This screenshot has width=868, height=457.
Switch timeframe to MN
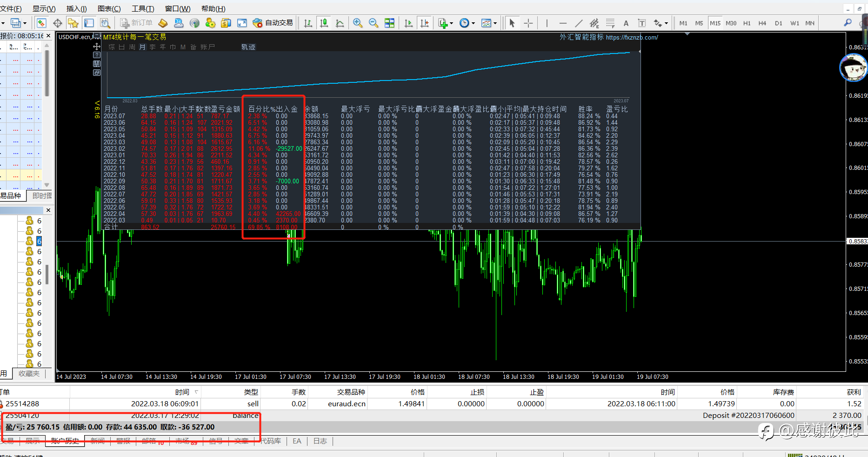tap(810, 23)
